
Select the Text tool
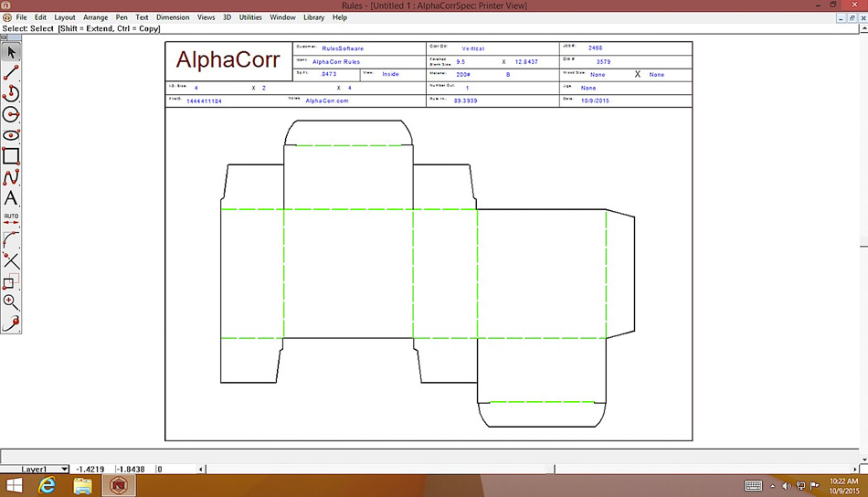click(x=11, y=198)
